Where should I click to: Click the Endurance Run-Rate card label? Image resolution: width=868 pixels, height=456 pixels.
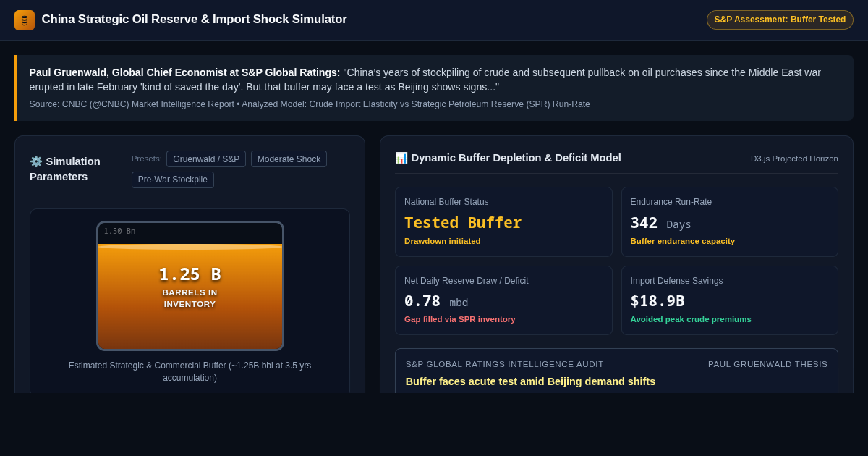(x=671, y=202)
